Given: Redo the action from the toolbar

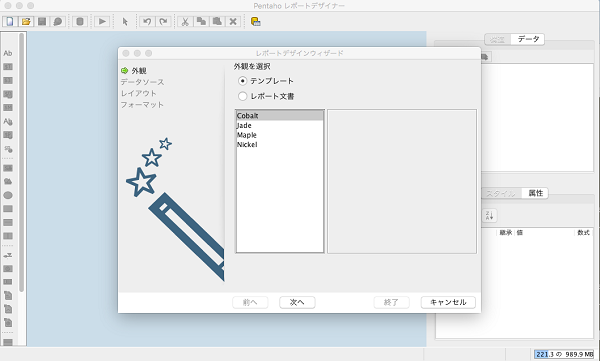Looking at the screenshot, I should pyautogui.click(x=163, y=21).
